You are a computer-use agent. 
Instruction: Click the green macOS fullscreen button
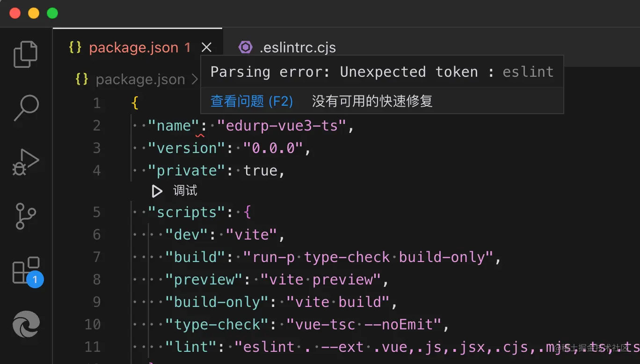pyautogui.click(x=52, y=13)
